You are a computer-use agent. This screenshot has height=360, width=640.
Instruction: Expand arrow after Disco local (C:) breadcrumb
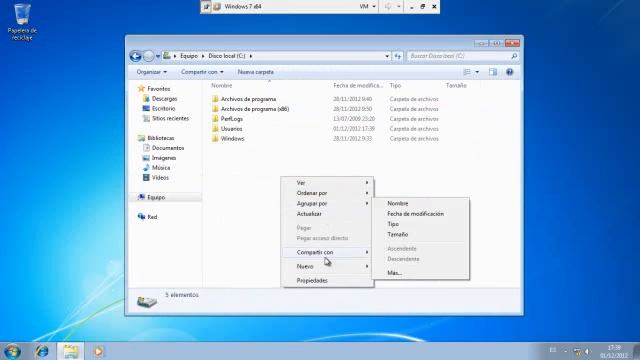point(251,56)
